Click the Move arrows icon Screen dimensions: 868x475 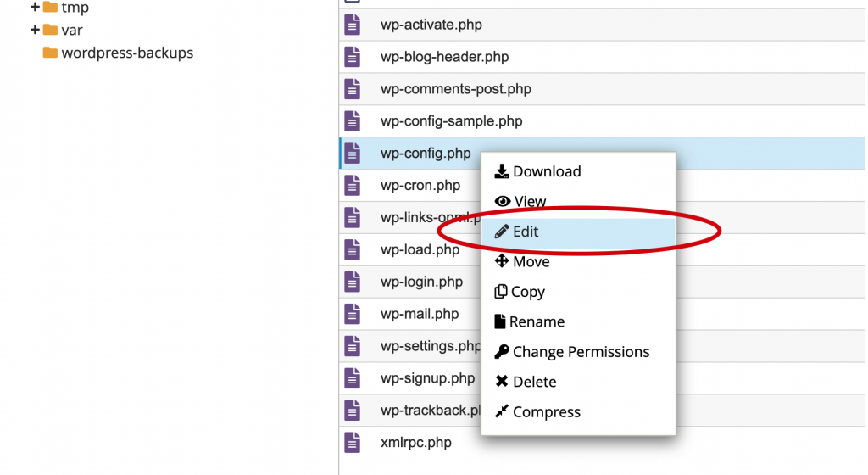[x=502, y=260]
